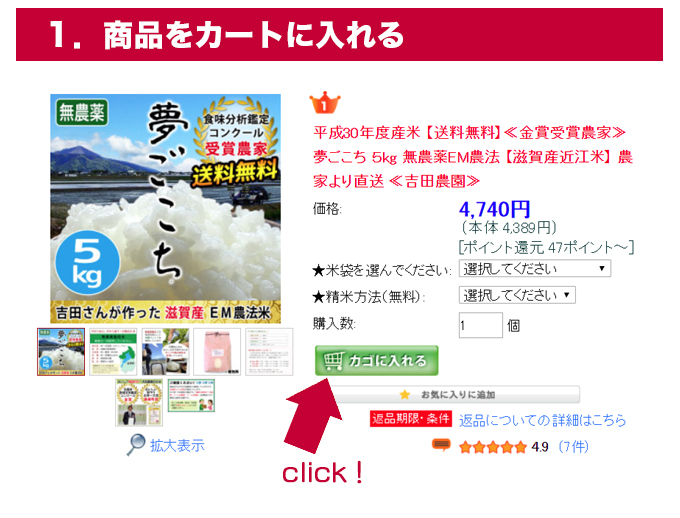Click the orange number one crown icon
680x518 pixels.
click(x=325, y=103)
